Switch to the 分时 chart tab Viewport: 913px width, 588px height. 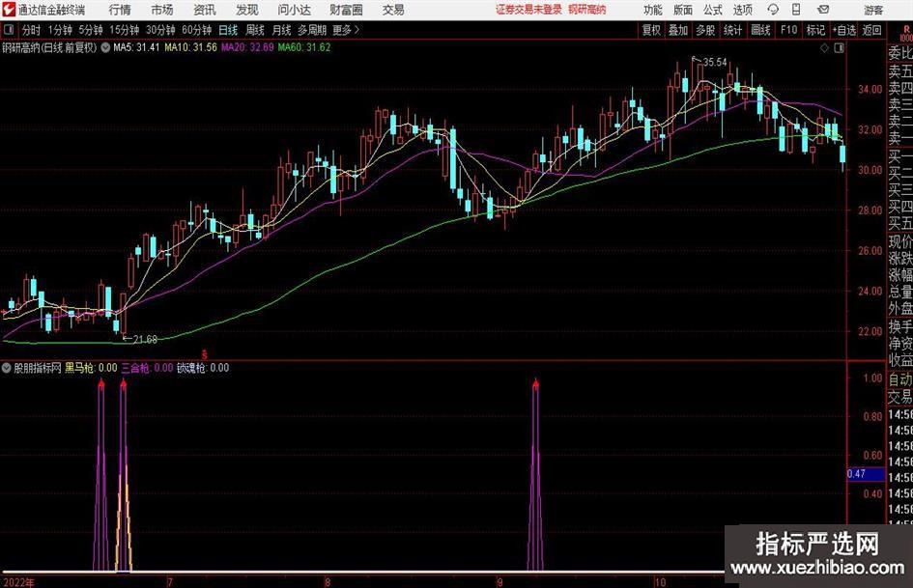click(32, 30)
